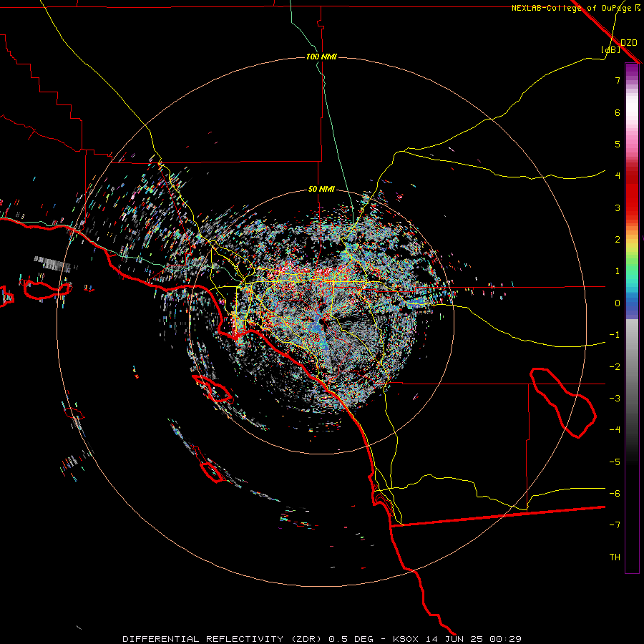This screenshot has width=644, height=644.
Task: Select the positive 5 dB scale label
Action: (x=618, y=144)
